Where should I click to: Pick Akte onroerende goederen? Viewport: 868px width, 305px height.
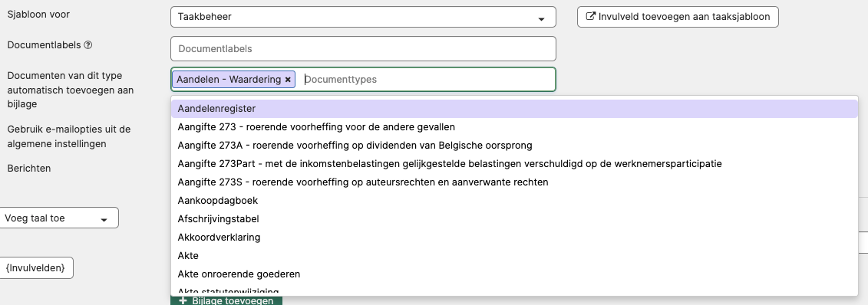click(x=514, y=274)
